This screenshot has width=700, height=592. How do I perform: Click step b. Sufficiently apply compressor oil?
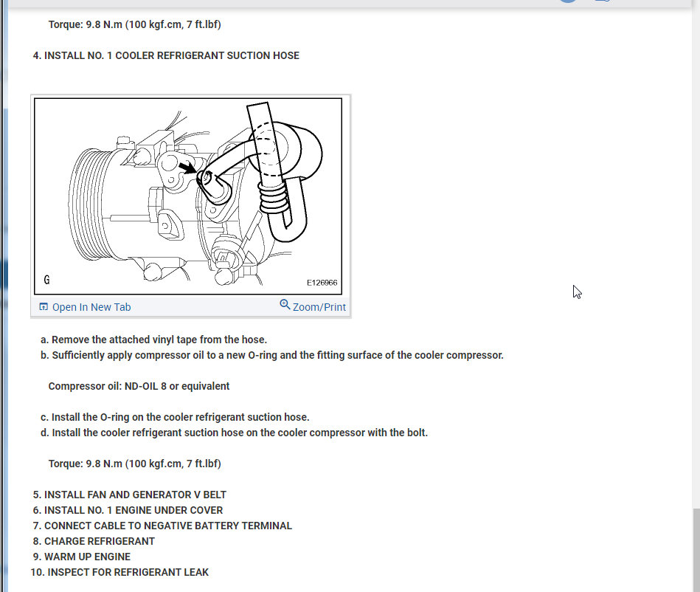click(x=272, y=355)
